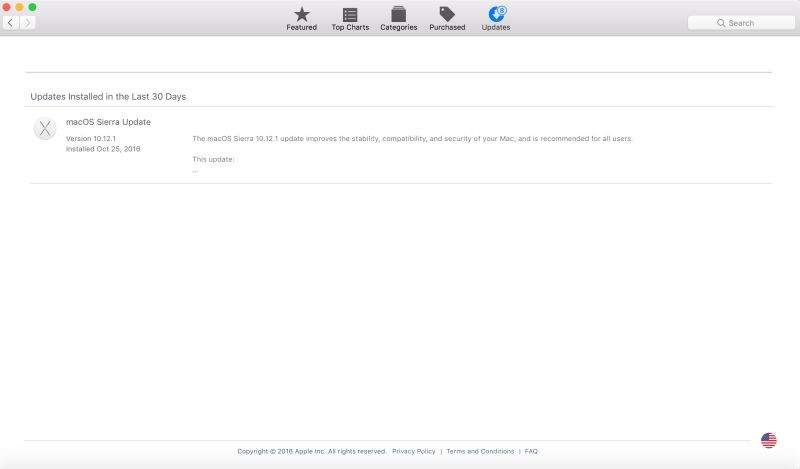Focus the Search field
The image size is (800, 469).
point(741,23)
